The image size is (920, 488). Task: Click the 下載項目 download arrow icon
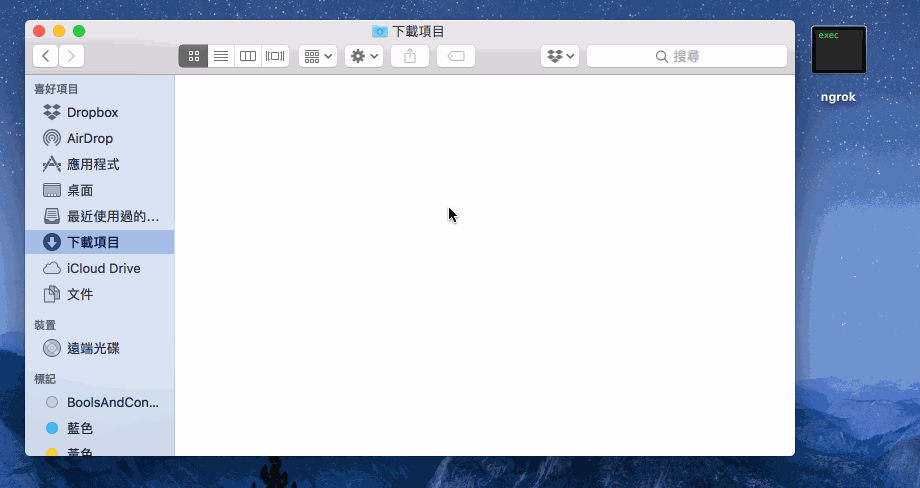pyautogui.click(x=52, y=242)
